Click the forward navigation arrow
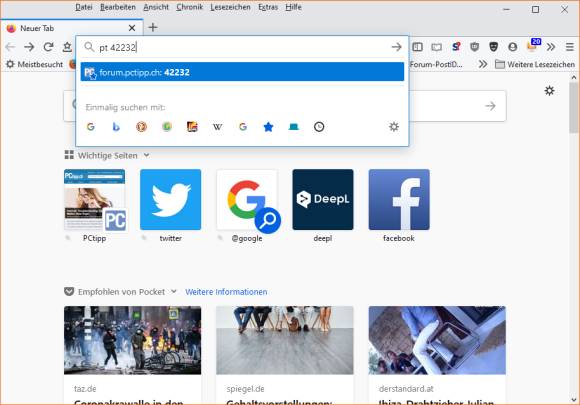The width and height of the screenshot is (580, 405). click(x=29, y=47)
